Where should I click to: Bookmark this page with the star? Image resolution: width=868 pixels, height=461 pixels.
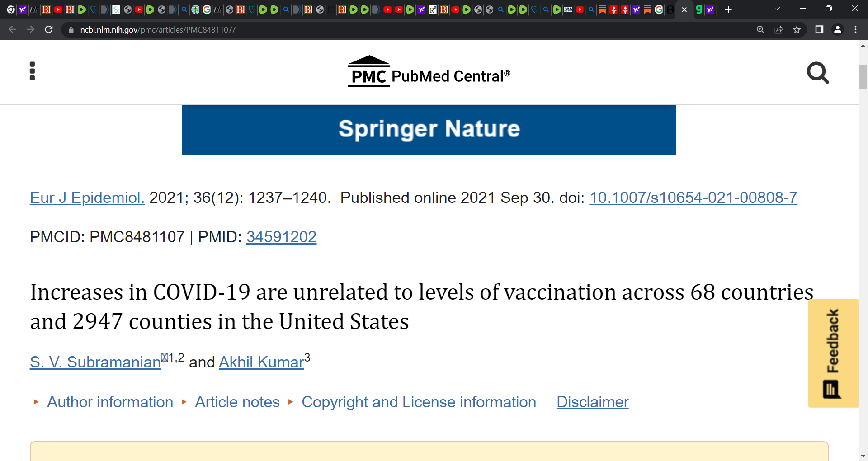point(797,30)
